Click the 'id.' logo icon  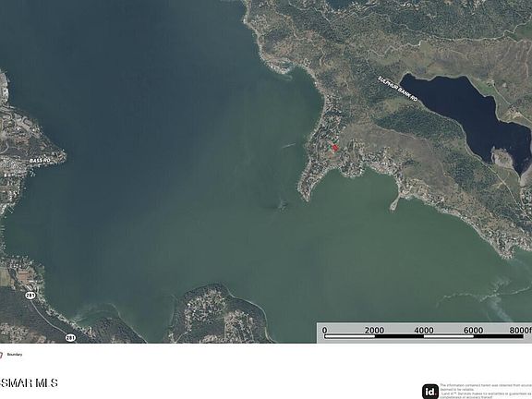click(430, 392)
